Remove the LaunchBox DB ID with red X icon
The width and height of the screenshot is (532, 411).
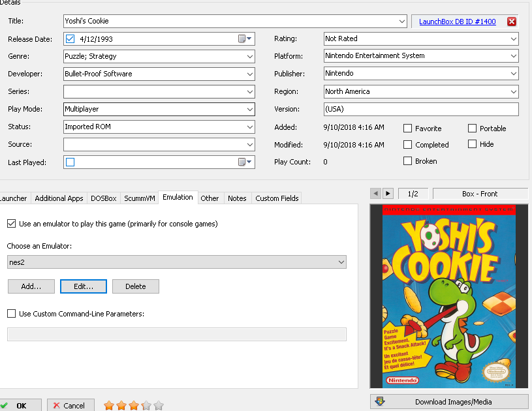click(x=512, y=22)
